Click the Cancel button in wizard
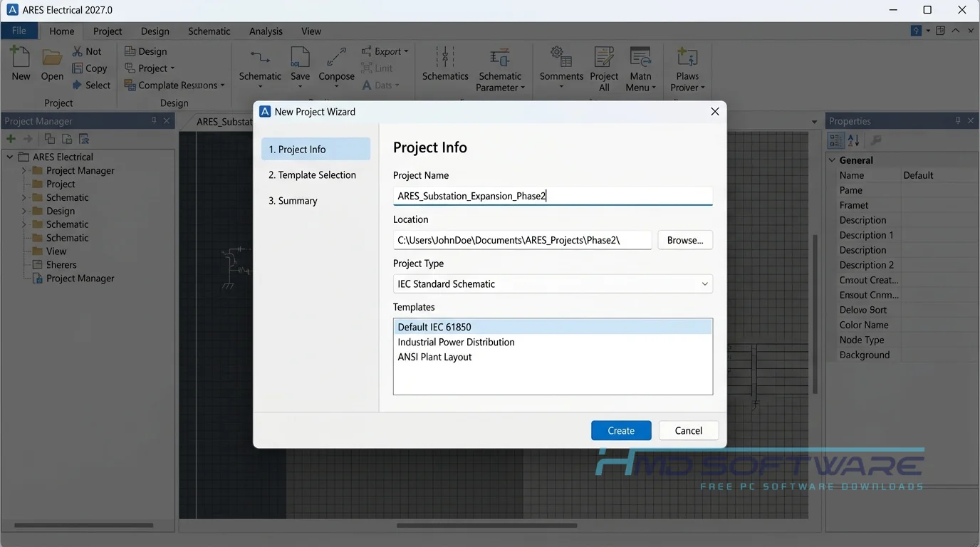Image resolution: width=980 pixels, height=547 pixels. coord(688,430)
